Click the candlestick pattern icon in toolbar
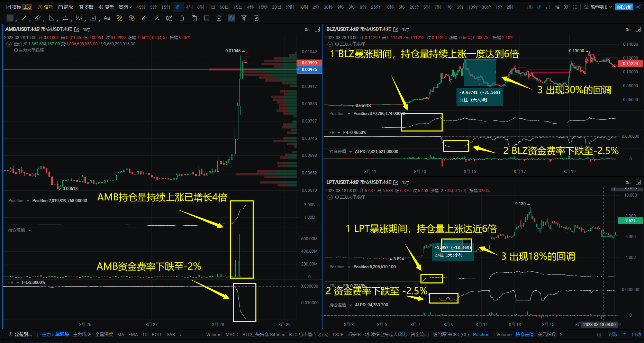 pyautogui.click(x=169, y=18)
